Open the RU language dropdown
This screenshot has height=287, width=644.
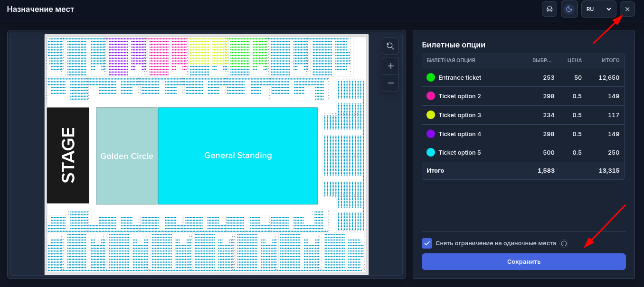coord(598,9)
